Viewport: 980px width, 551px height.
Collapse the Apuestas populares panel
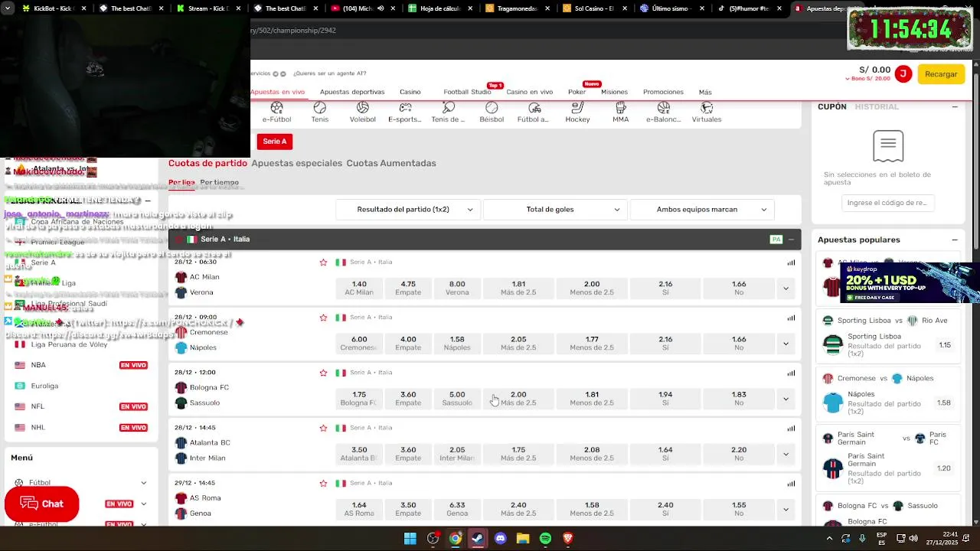tap(955, 240)
